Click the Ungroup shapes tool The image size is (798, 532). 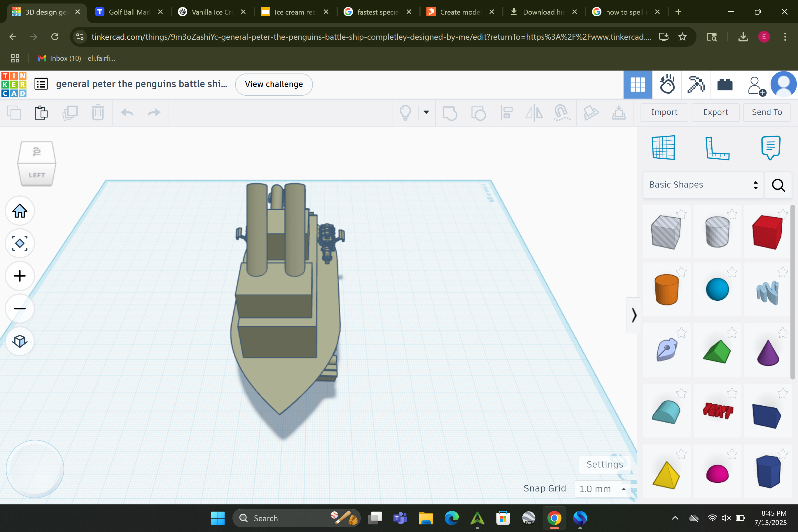[x=478, y=113]
